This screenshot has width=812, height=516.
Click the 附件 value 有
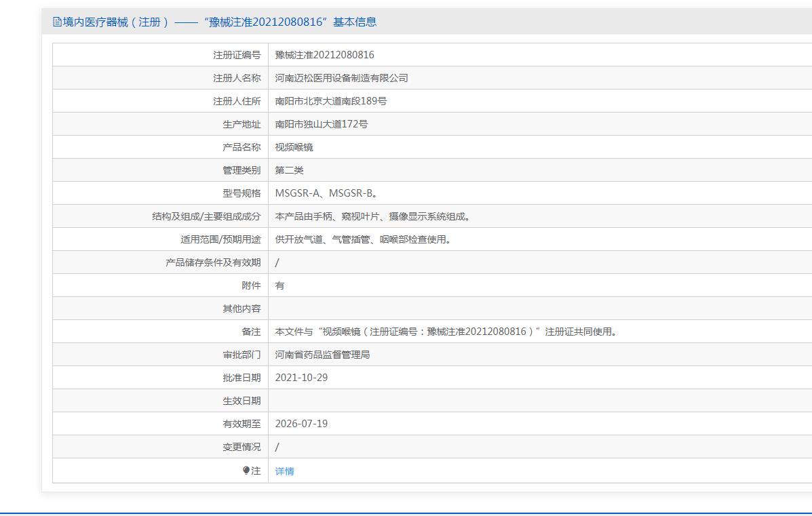pyautogui.click(x=280, y=285)
